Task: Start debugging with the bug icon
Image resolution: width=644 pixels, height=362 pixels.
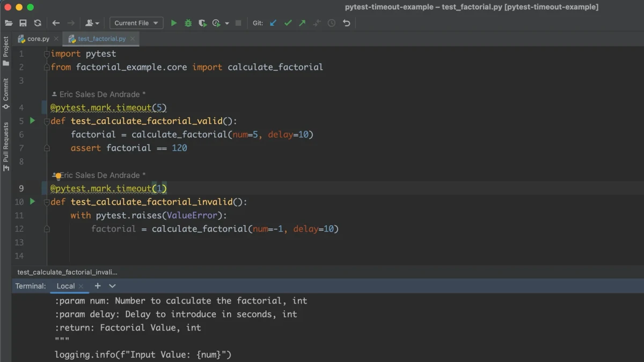Action: [x=188, y=23]
